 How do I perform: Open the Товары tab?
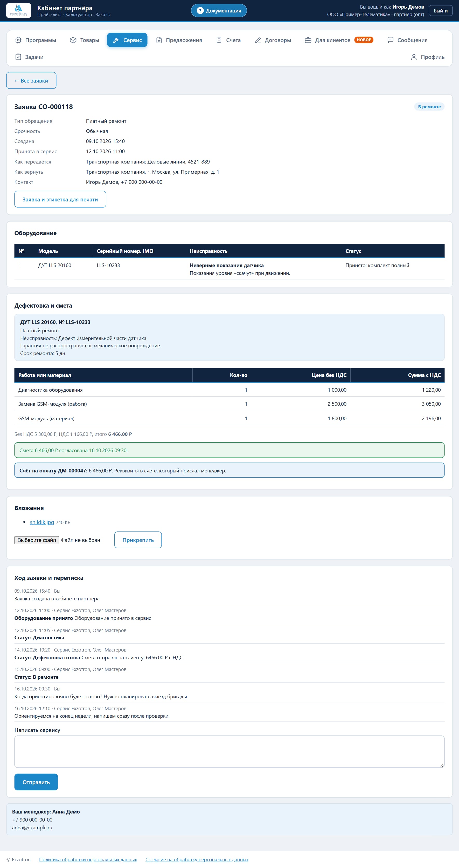click(85, 40)
